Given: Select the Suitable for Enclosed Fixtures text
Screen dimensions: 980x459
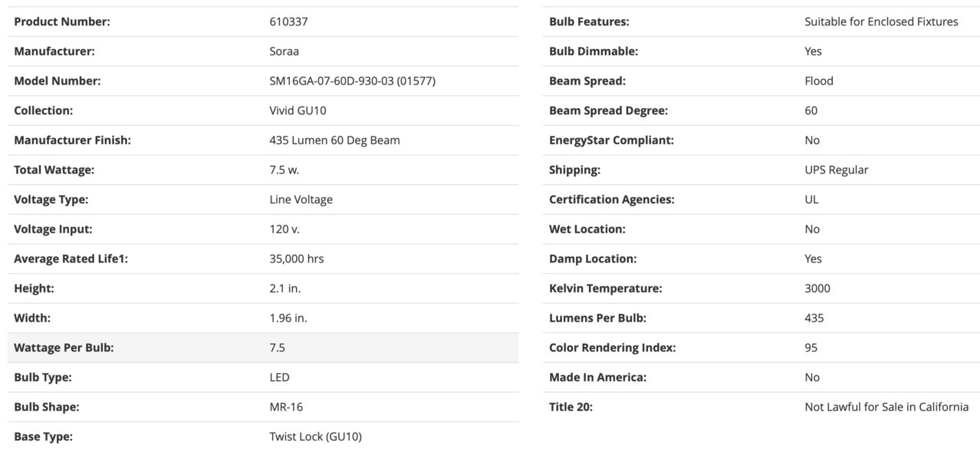Looking at the screenshot, I should 881,21.
